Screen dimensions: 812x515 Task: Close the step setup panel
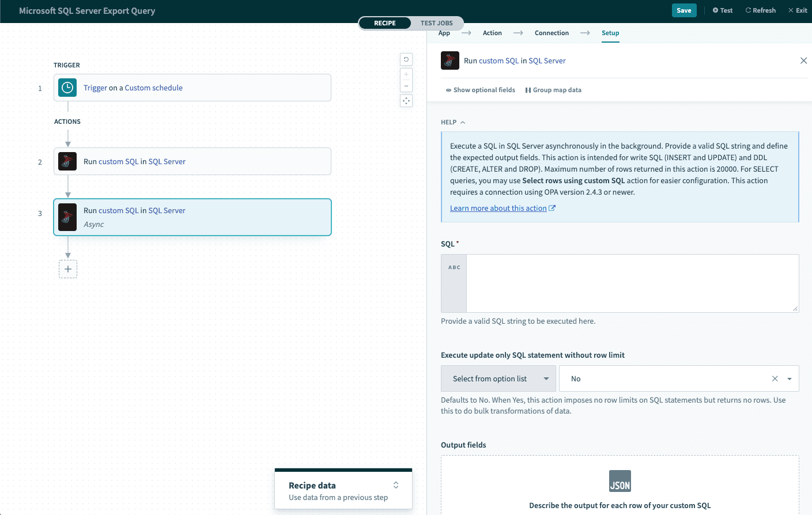point(803,60)
